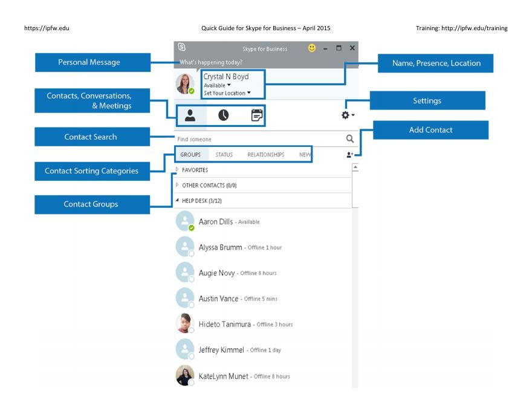Select contact Austin Vance name
Viewport: 532px width, 411px height.
pos(218,299)
